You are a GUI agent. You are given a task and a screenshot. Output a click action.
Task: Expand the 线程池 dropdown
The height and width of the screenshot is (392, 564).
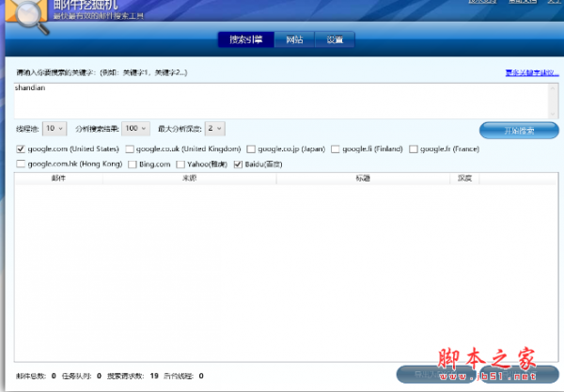55,129
